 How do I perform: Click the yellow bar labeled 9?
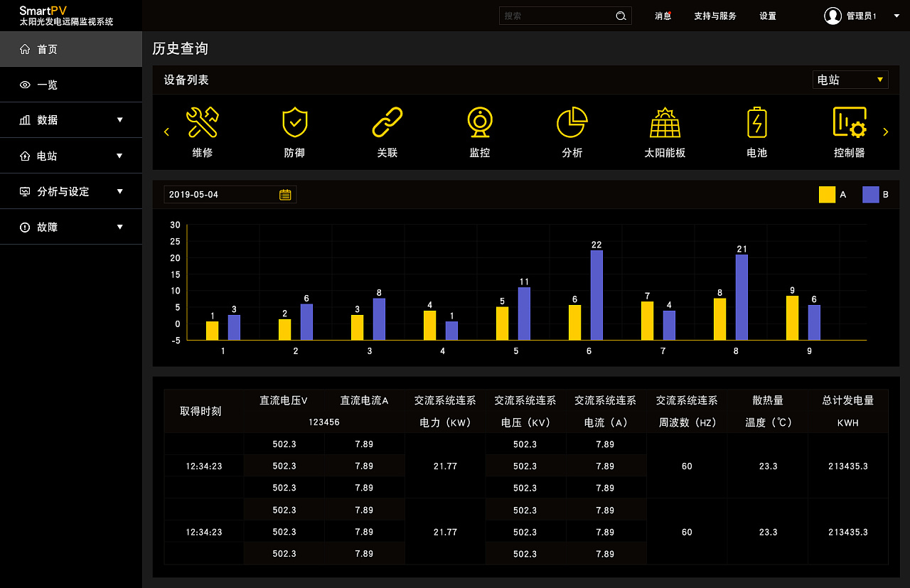point(793,318)
